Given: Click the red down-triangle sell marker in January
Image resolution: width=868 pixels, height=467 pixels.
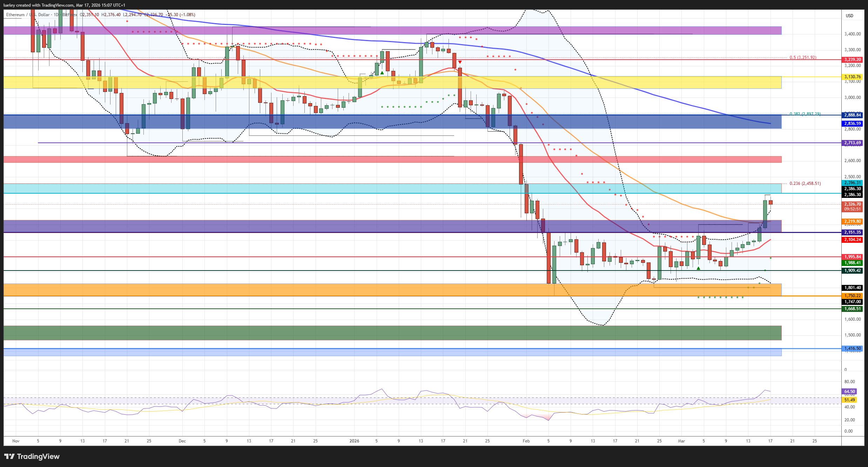Looking at the screenshot, I should coord(460,62).
